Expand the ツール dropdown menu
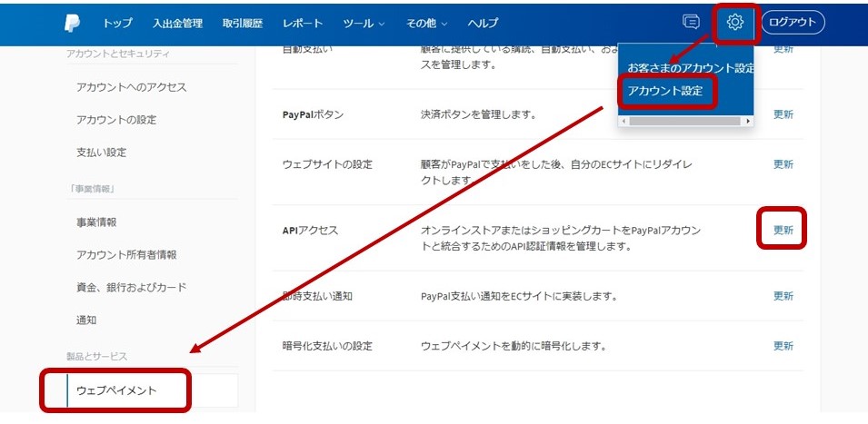This screenshot has height=424, width=868. pyautogui.click(x=364, y=24)
